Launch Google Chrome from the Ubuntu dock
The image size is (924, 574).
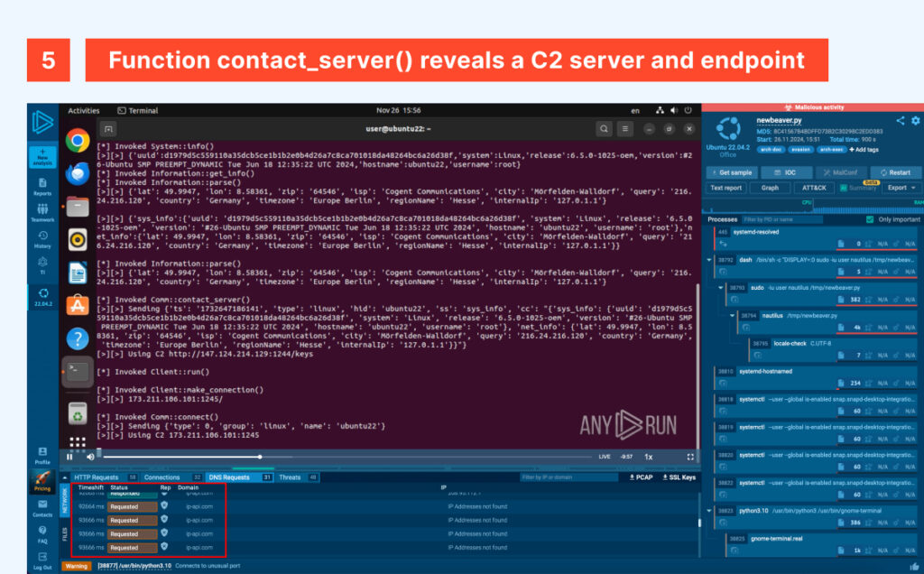(77, 140)
